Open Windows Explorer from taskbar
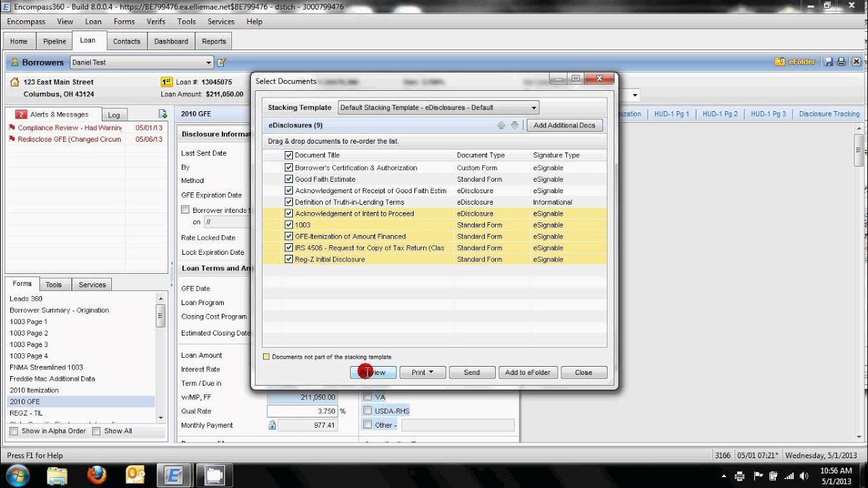Viewport: 868px width, 488px height. point(57,475)
